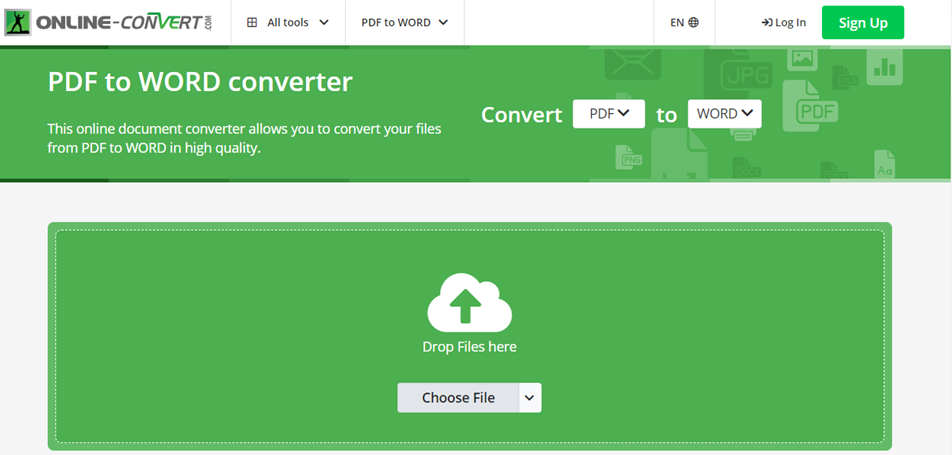Screen dimensions: 952x455
Task: Expand the All tools chevron
Action: coord(323,22)
